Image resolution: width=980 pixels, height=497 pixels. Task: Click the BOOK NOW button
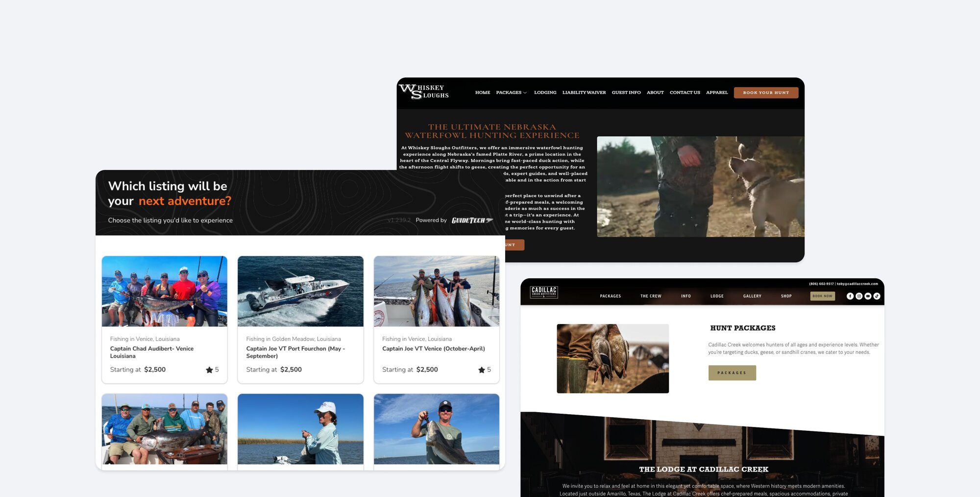pyautogui.click(x=822, y=296)
